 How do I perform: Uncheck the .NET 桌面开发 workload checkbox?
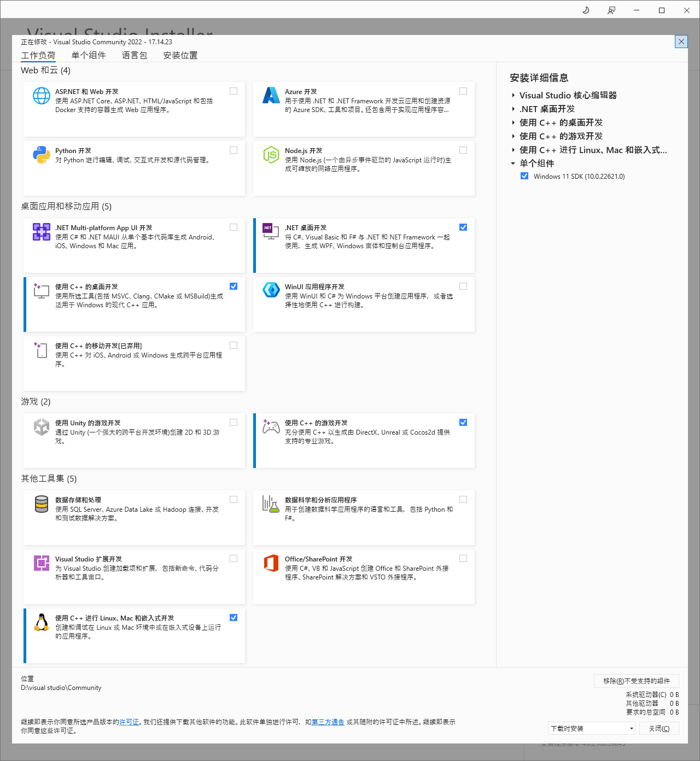pyautogui.click(x=463, y=227)
